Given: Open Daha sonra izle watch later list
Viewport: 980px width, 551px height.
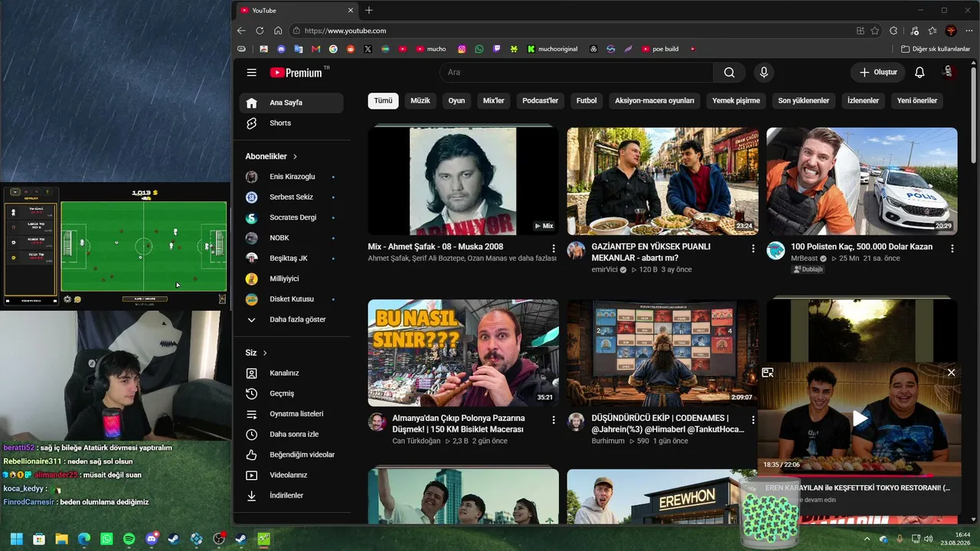Looking at the screenshot, I should point(292,435).
